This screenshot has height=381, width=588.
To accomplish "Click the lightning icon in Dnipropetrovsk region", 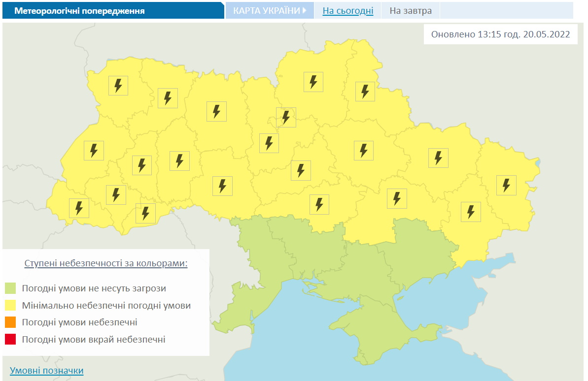I will tap(397, 198).
